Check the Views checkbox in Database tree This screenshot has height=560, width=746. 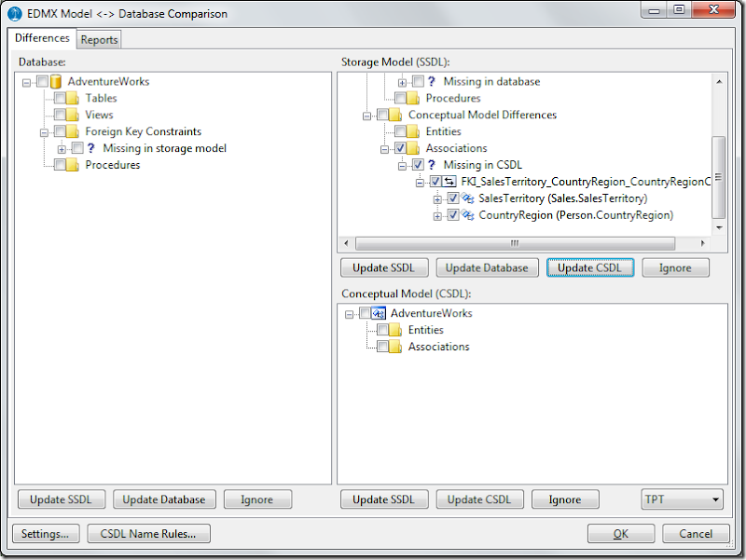click(60, 115)
